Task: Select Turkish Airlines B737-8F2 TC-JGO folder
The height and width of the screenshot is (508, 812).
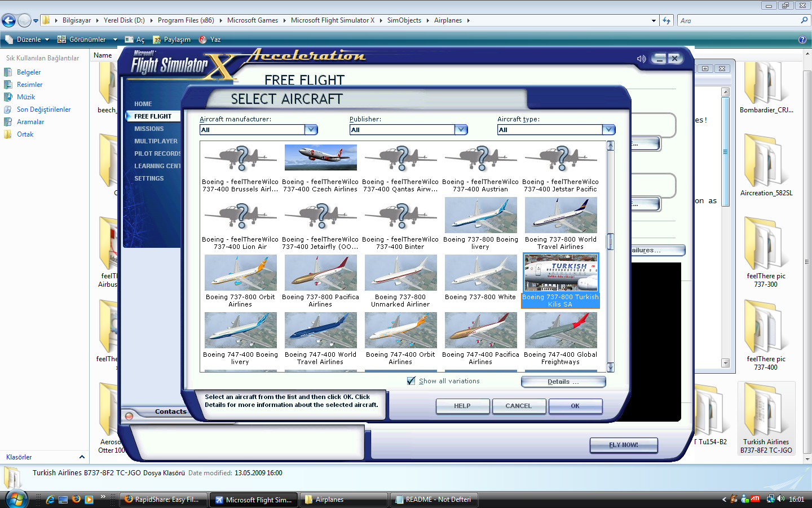Action: 766,419
